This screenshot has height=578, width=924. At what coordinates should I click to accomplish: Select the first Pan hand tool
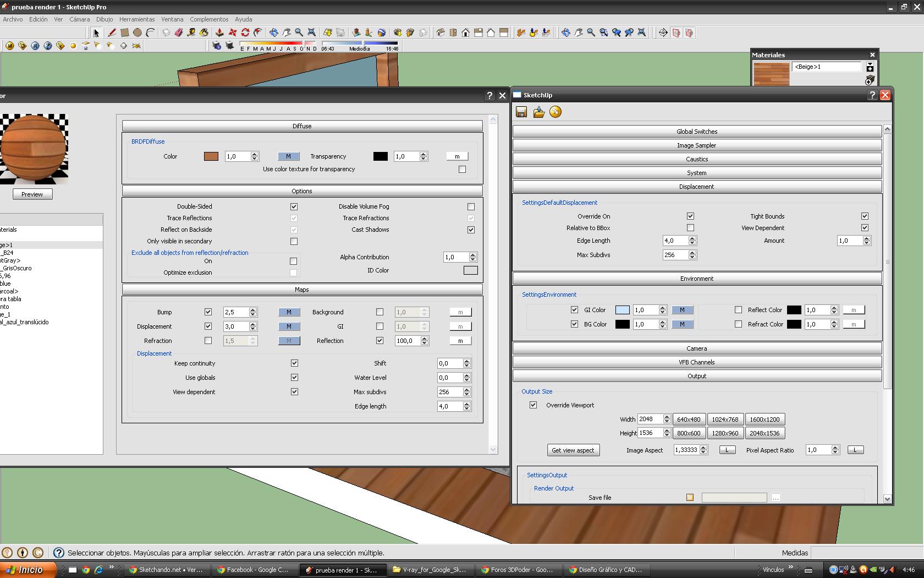[x=286, y=32]
